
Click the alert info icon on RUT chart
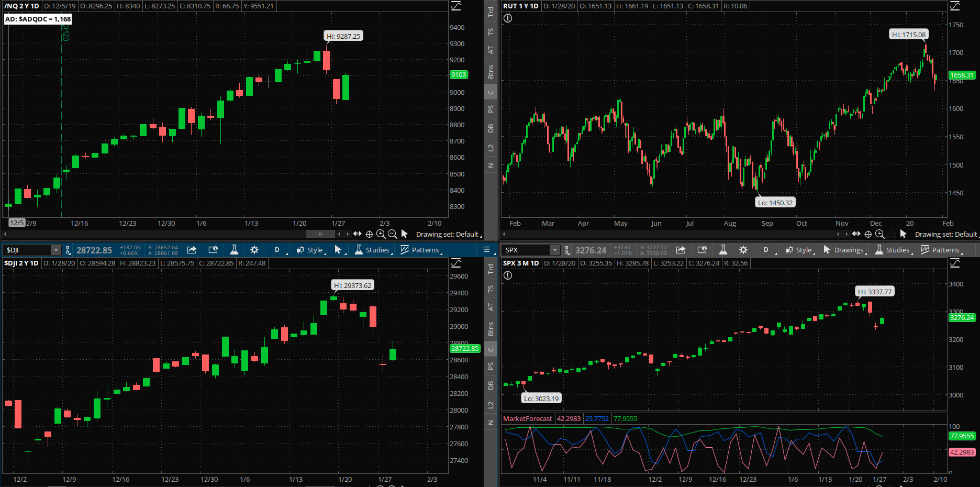(x=508, y=18)
